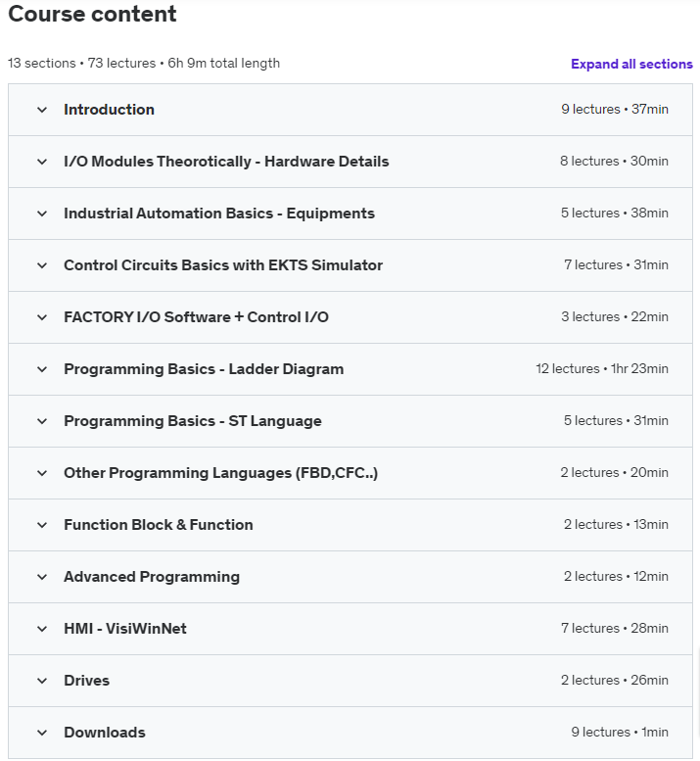
Task: Click HMI - VisiWinNet section heading
Action: tap(125, 629)
